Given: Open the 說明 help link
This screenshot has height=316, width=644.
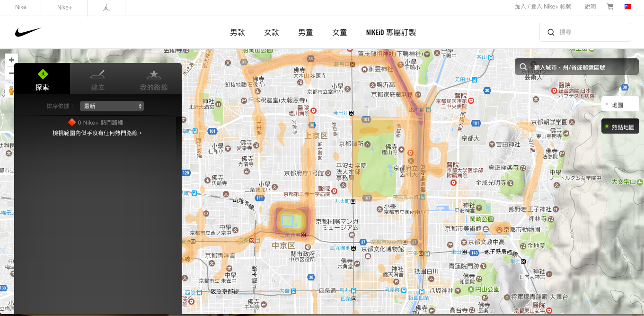Looking at the screenshot, I should click(591, 7).
